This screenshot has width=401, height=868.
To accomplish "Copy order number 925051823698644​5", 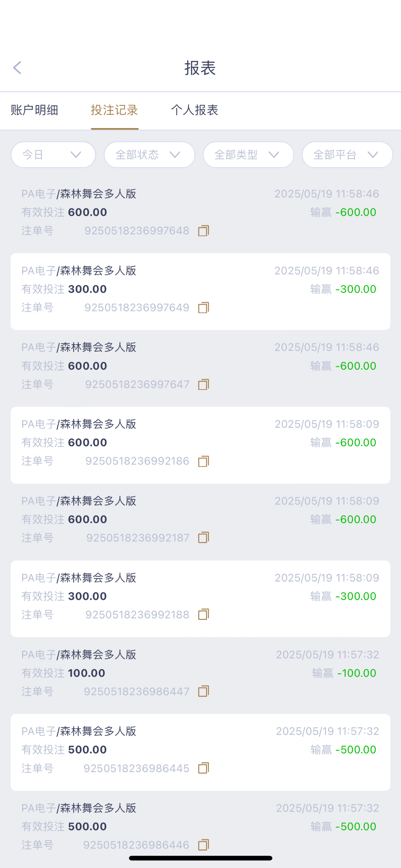I will coord(203,768).
